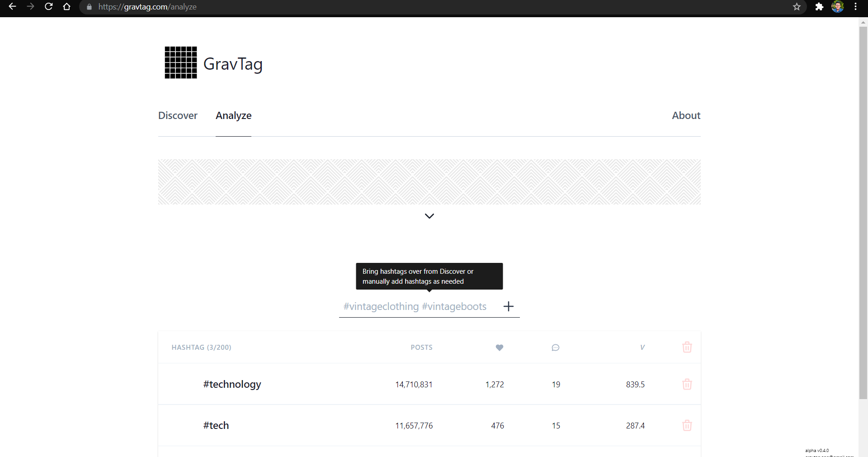The width and height of the screenshot is (868, 457).
Task: Switch to the Discover tab
Action: [178, 115]
